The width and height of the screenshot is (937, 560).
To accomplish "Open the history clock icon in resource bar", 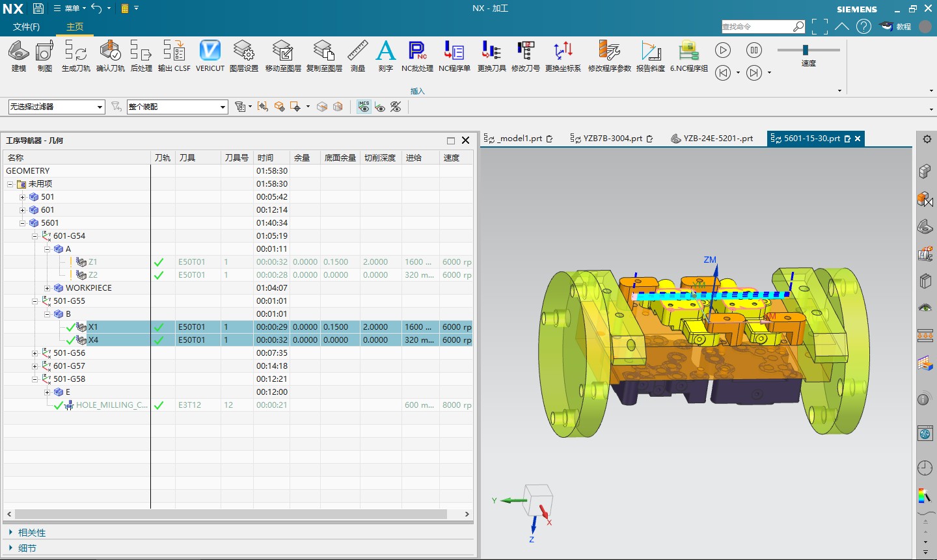I will (x=925, y=467).
